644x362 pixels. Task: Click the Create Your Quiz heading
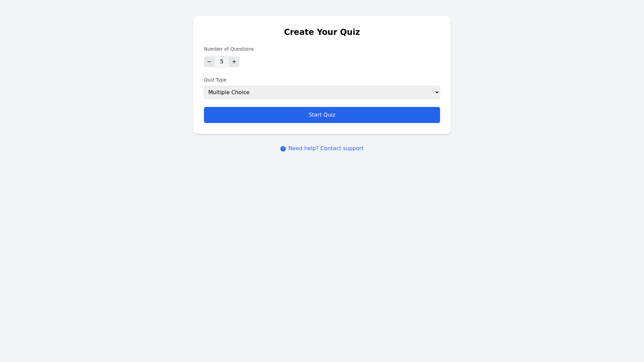[x=322, y=32]
